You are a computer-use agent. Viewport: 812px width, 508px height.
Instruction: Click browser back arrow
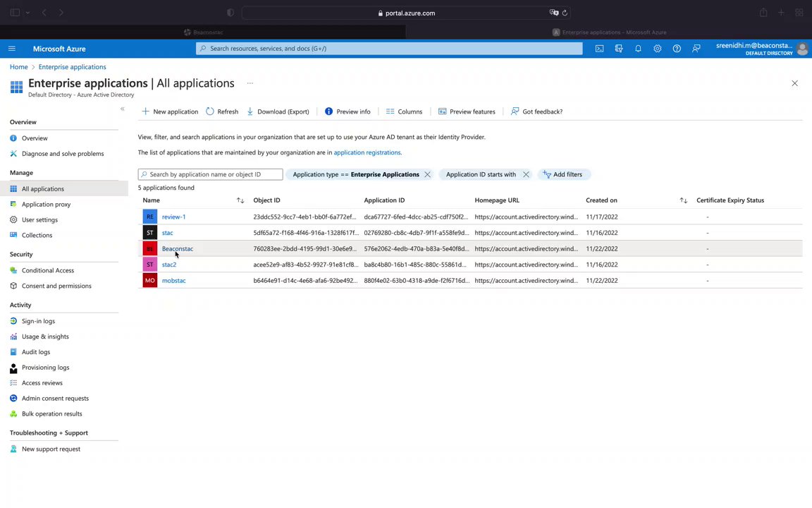tap(44, 13)
